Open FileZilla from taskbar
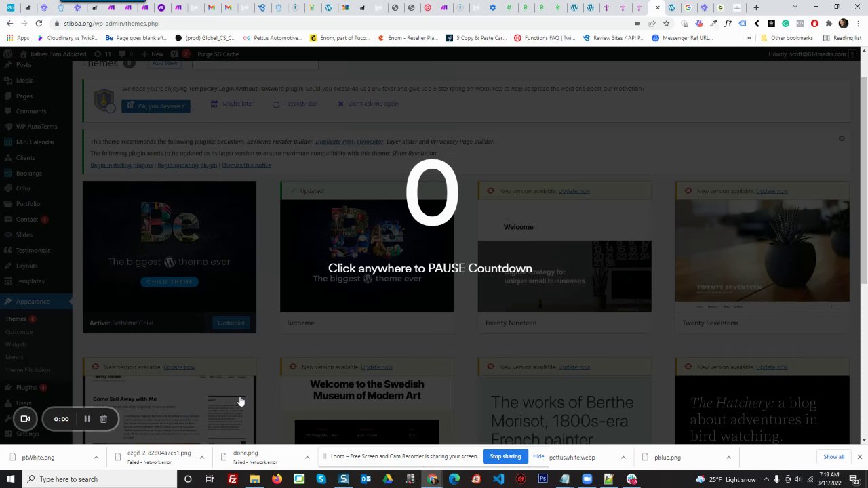Viewport: 868px width, 488px height. point(233,479)
